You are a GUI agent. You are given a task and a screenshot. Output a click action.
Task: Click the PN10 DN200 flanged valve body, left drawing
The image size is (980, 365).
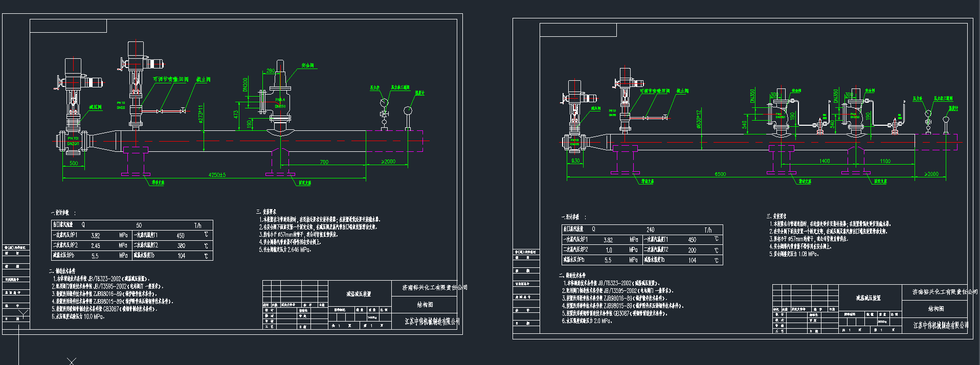point(73,141)
